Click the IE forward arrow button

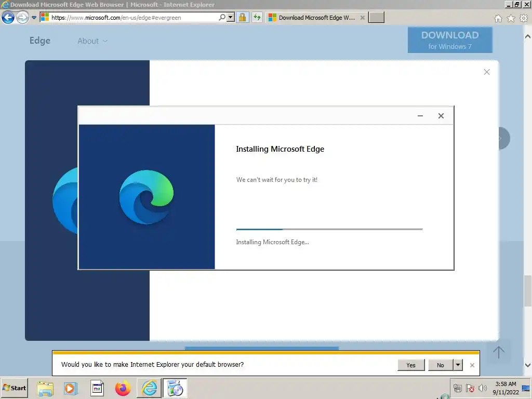(x=23, y=17)
